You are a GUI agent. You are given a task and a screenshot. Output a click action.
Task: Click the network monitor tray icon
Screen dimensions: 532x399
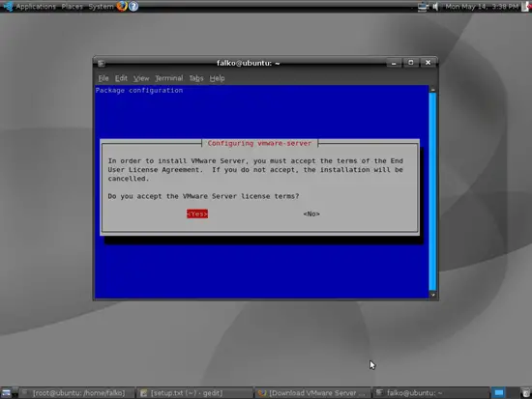pyautogui.click(x=423, y=7)
